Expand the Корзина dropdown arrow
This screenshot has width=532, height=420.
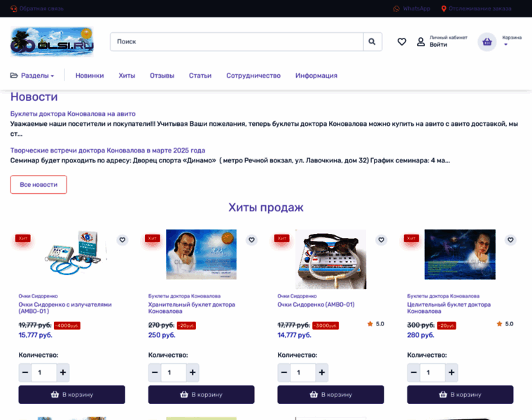click(505, 44)
